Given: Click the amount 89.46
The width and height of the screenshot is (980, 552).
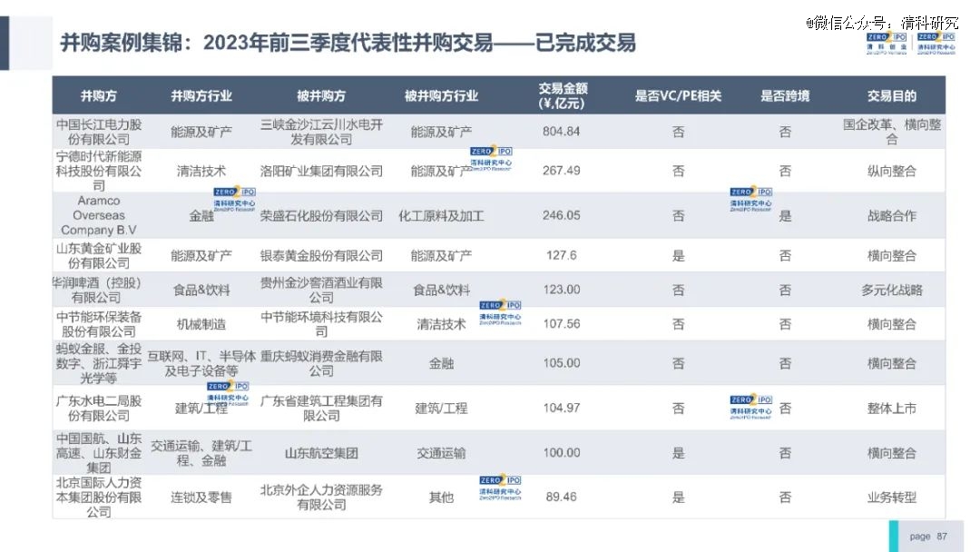Looking at the screenshot, I should click(x=562, y=497).
